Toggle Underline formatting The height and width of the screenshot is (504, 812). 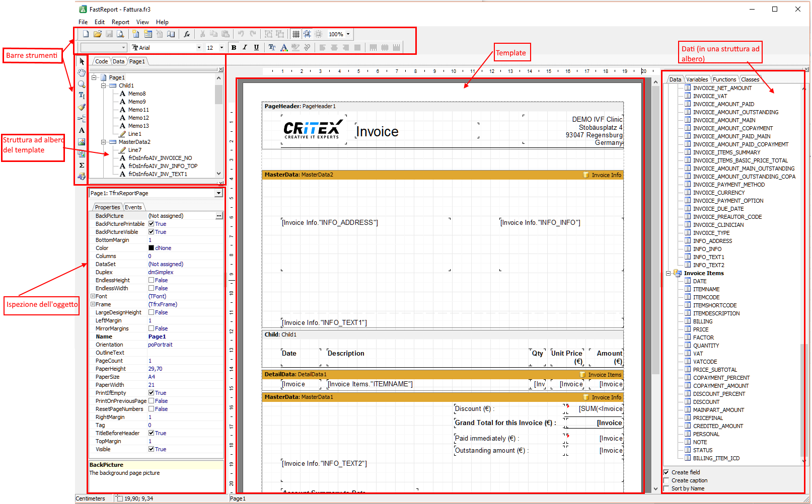click(256, 48)
